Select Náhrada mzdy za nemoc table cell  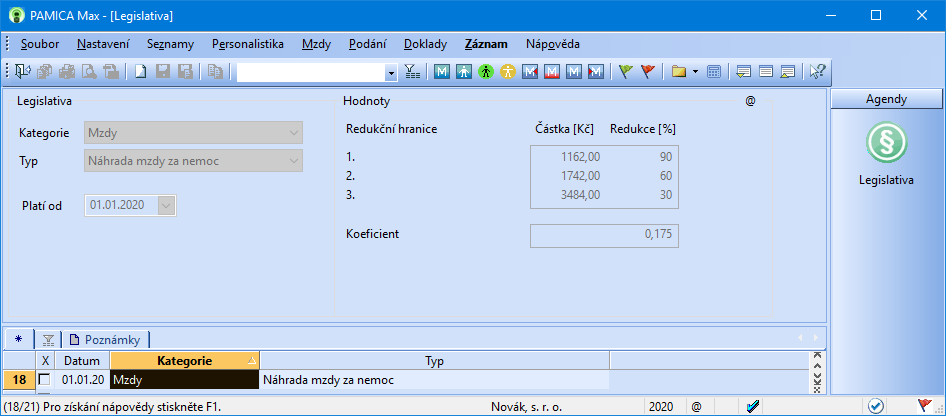pyautogui.click(x=434, y=380)
